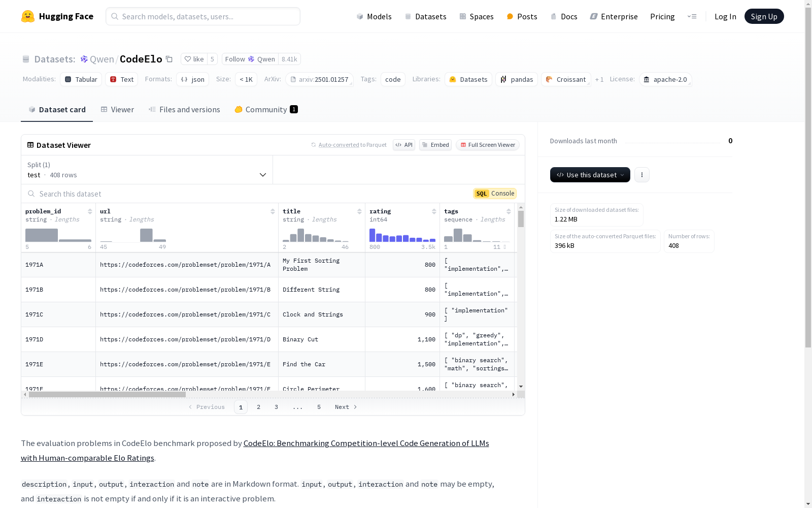Click the horizontal scrollbar of the dataset table
This screenshot has height=508, width=812.
(x=107, y=394)
